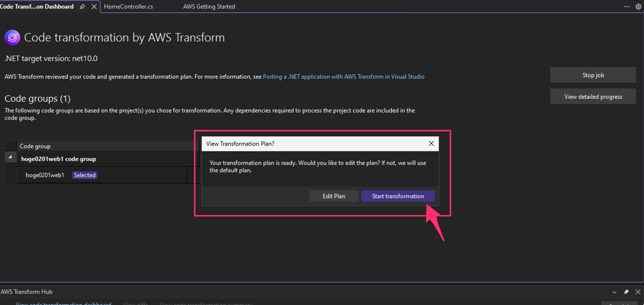644x305 pixels.
Task: Open AWS Transform Hub window position dropdown
Action: (x=615, y=292)
